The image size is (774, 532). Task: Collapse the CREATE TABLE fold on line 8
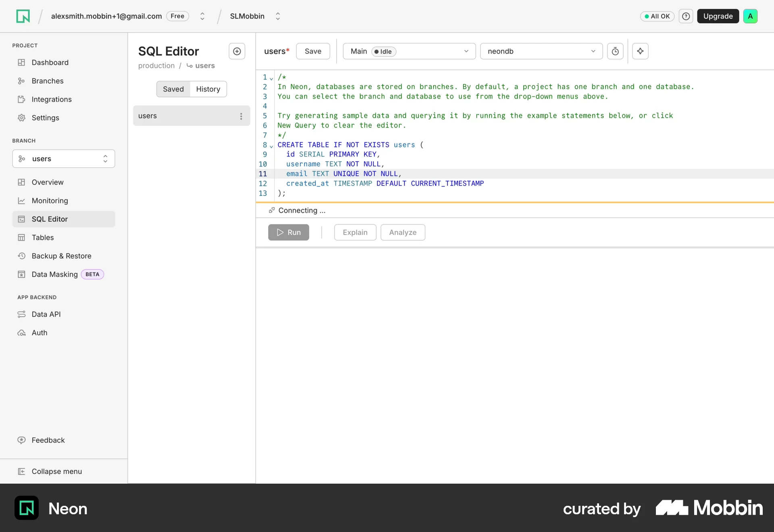271,146
